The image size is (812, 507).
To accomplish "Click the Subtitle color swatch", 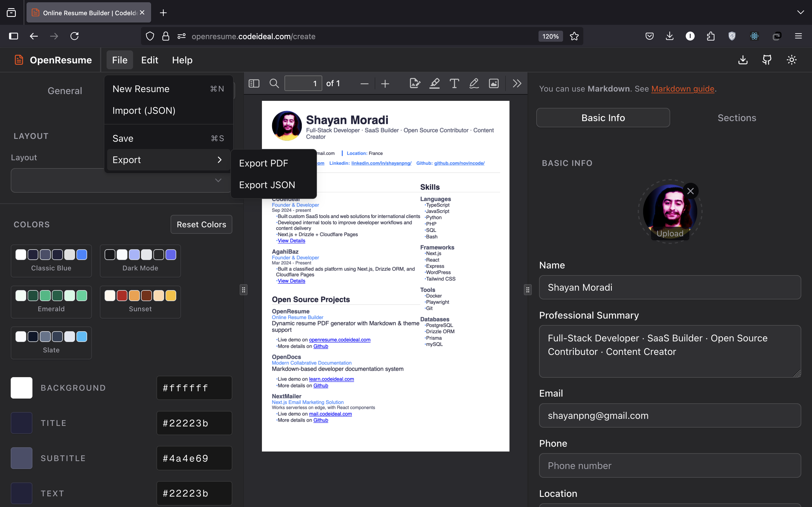I will (x=21, y=458).
